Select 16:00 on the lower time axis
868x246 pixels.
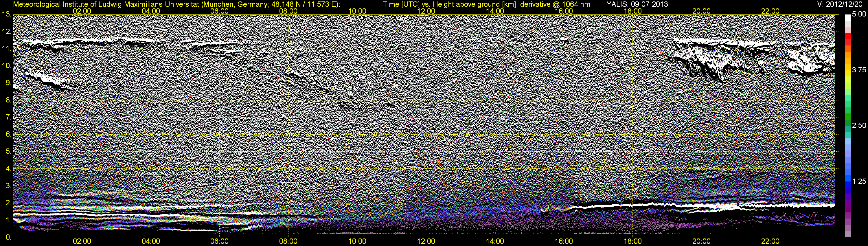pyautogui.click(x=564, y=241)
